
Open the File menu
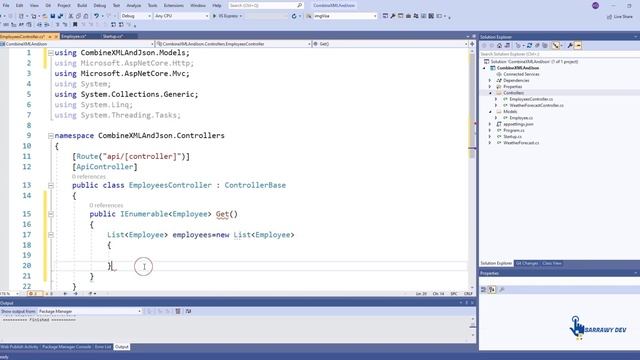click(x=6, y=5)
